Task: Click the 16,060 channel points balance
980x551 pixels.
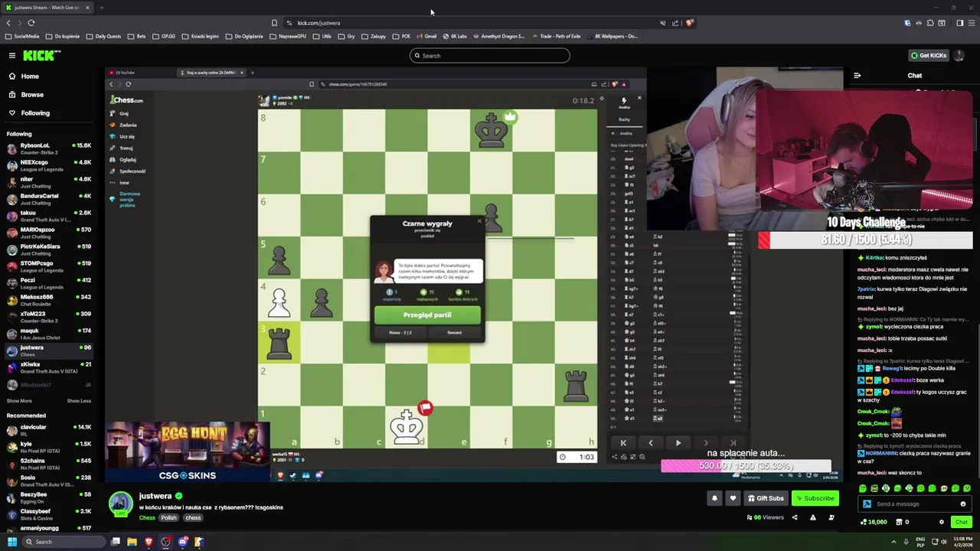Action: point(874,522)
